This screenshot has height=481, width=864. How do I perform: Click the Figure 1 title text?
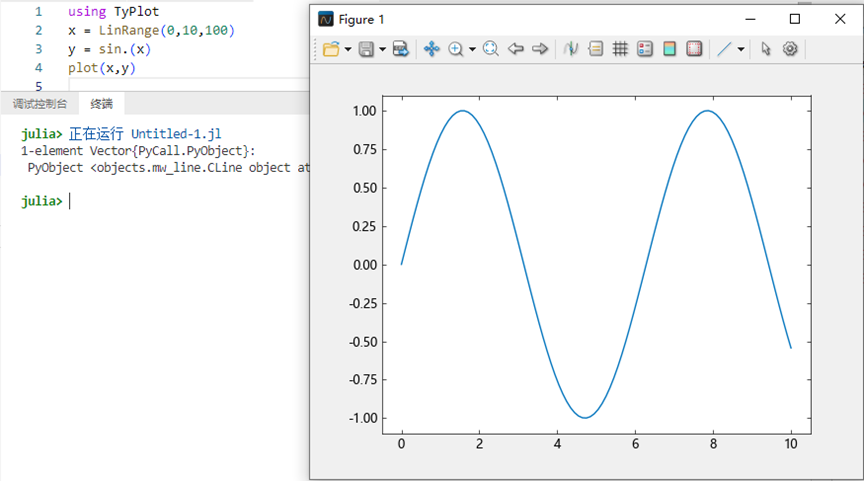point(361,20)
